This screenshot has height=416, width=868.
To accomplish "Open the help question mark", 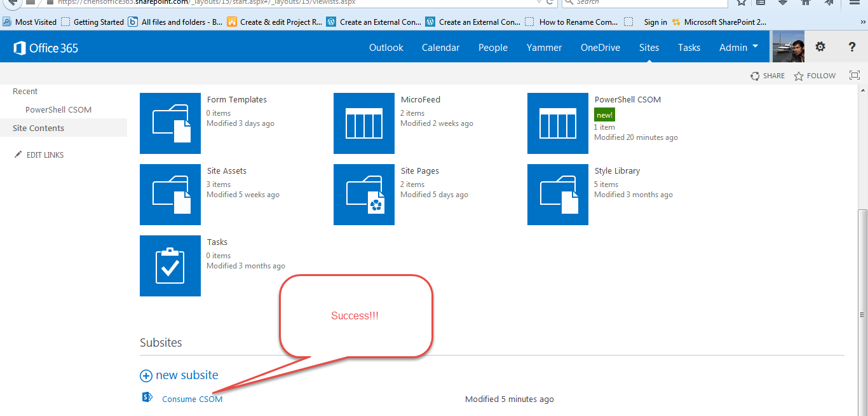I will (x=852, y=47).
